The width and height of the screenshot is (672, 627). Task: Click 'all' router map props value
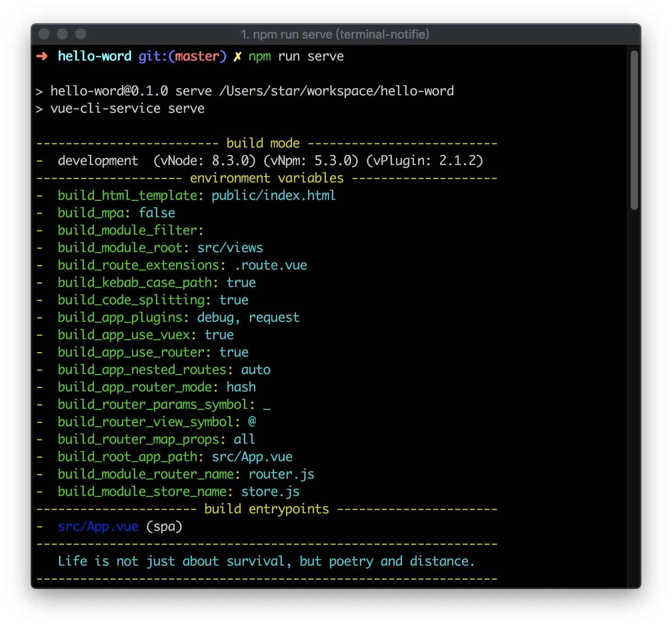[x=244, y=440]
